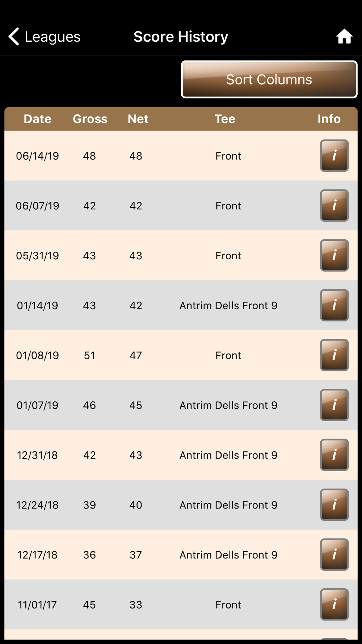Viewport: 362px width, 644px height.
Task: Open info for 11/01/17 round
Action: click(x=334, y=605)
